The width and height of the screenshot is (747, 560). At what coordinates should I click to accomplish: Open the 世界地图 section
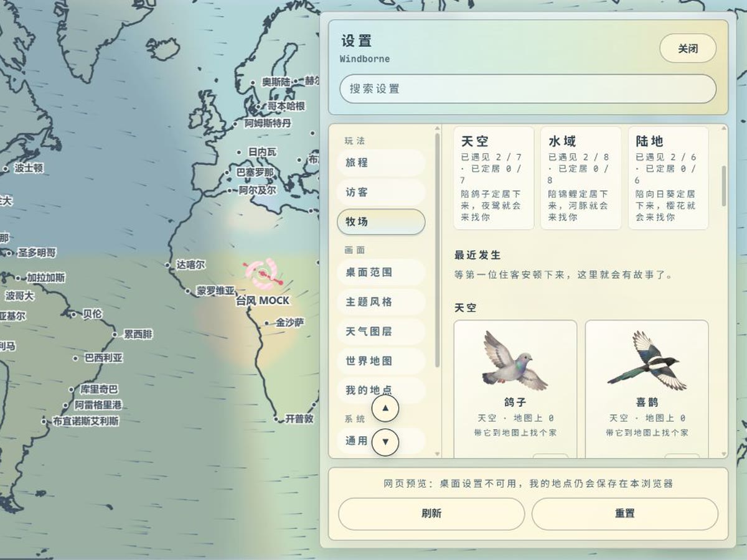381,361
